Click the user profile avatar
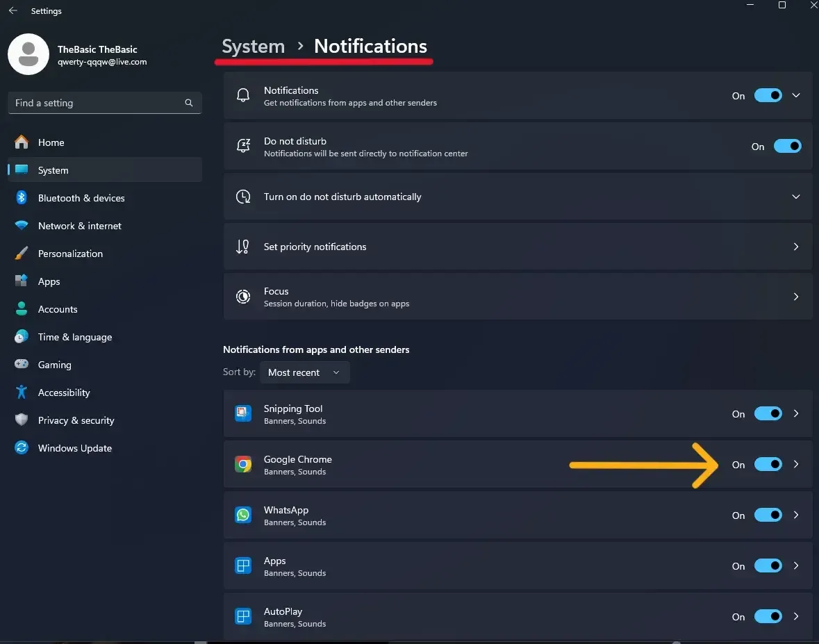Screen dimensions: 819x644 point(28,55)
